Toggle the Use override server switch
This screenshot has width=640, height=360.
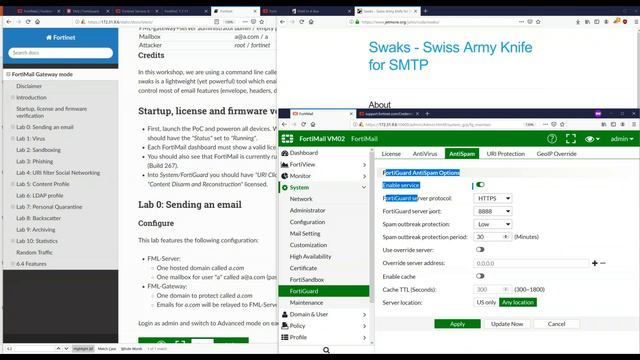tap(480, 249)
